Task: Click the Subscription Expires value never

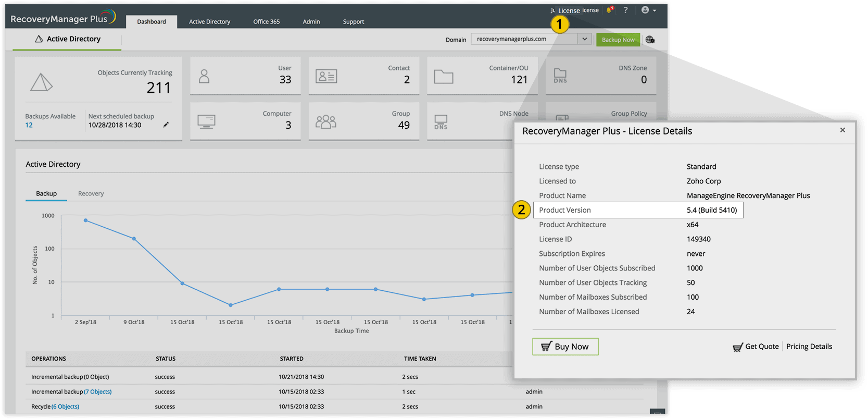Action: (x=696, y=254)
